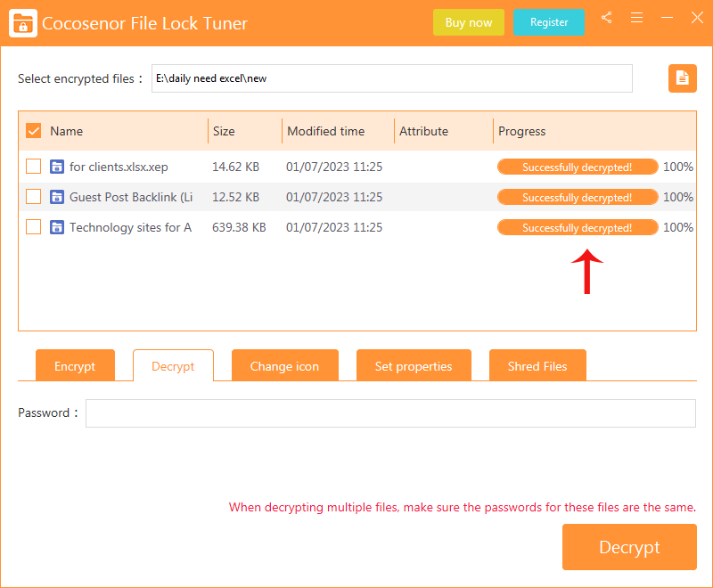The height and width of the screenshot is (588, 713).
Task: Click the red multiple-files password warning text
Action: point(462,507)
